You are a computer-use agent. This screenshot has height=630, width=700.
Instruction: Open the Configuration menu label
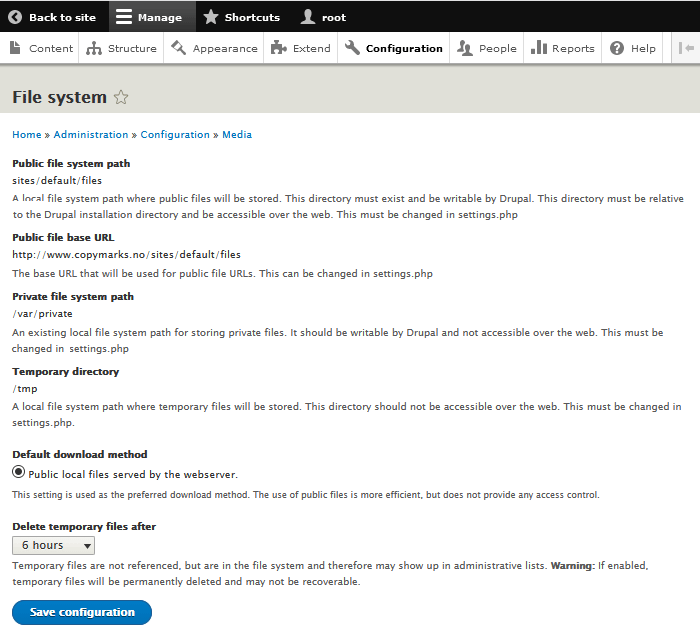pos(404,48)
